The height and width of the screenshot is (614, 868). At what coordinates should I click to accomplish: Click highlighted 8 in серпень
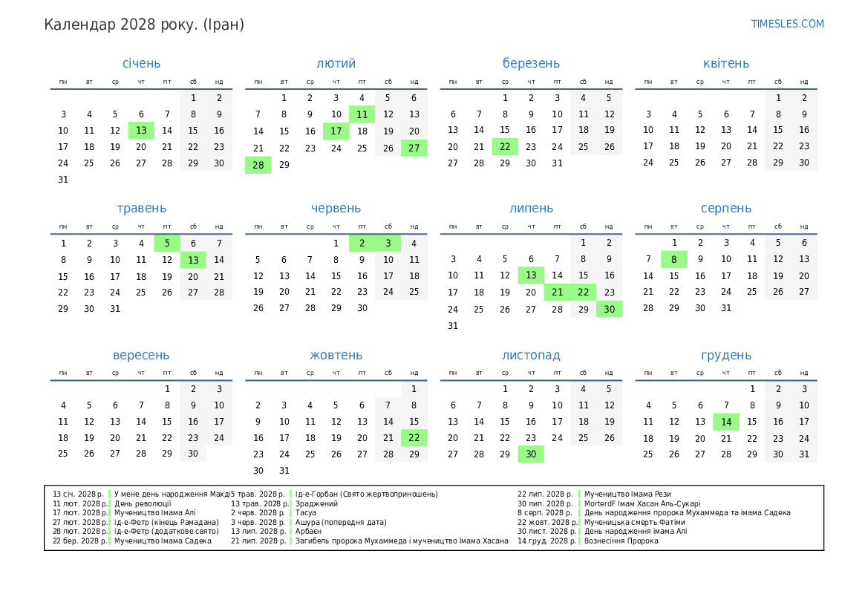[674, 260]
